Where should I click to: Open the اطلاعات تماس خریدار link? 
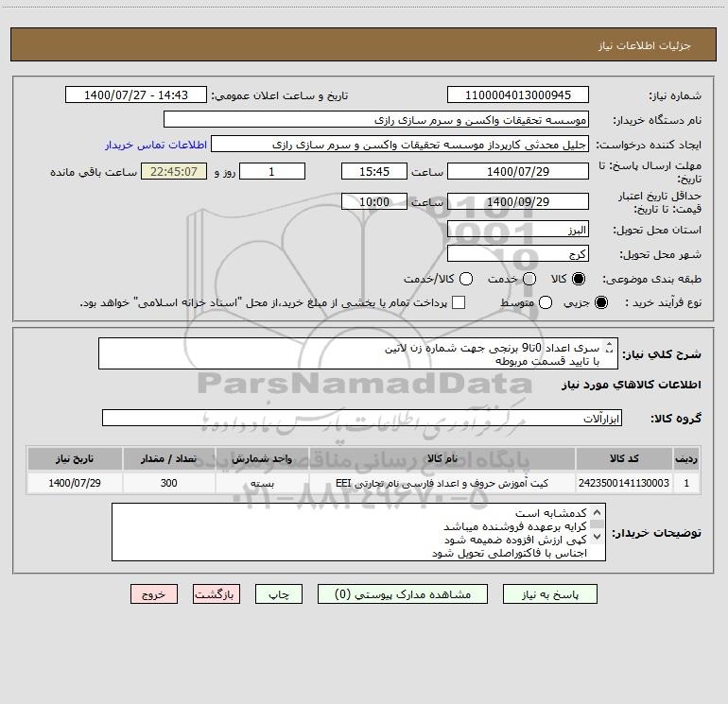click(156, 145)
